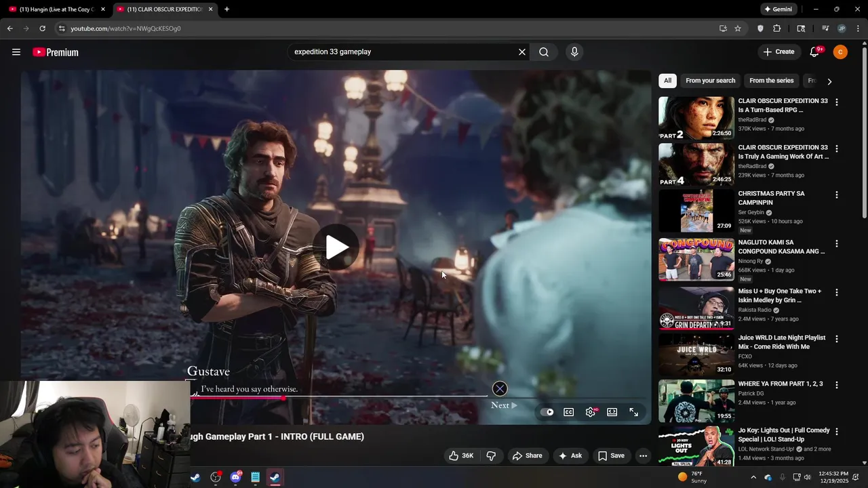Image resolution: width=868 pixels, height=488 pixels.
Task: Open the taskbar clock and date
Action: 833,477
